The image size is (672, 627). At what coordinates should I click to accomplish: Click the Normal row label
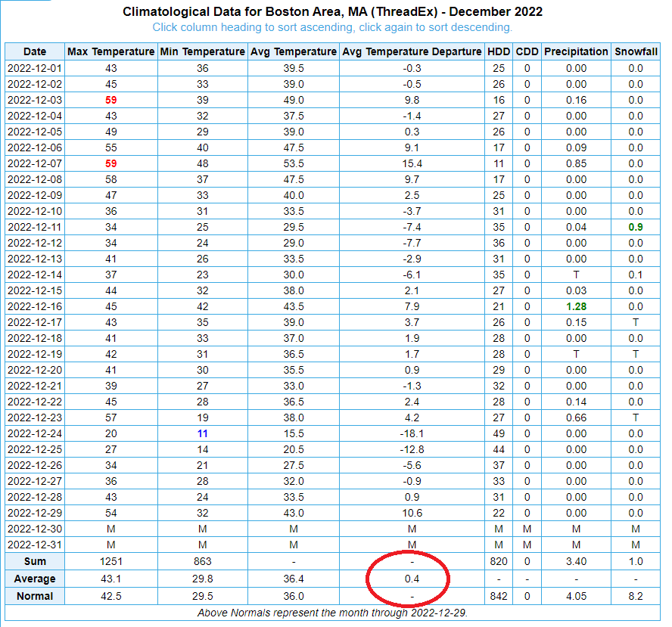click(35, 596)
